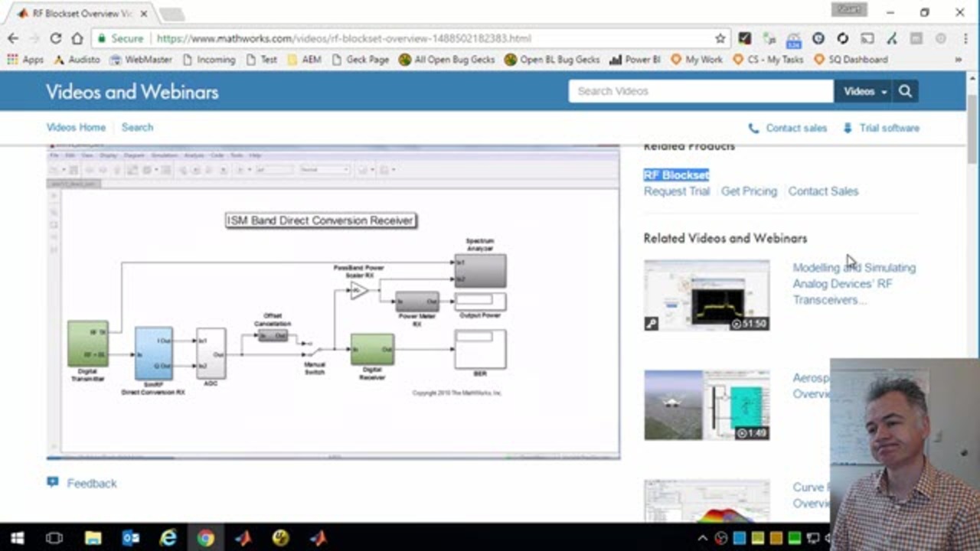Click the video search magnifier icon
The width and height of the screenshot is (980, 551).
[905, 91]
